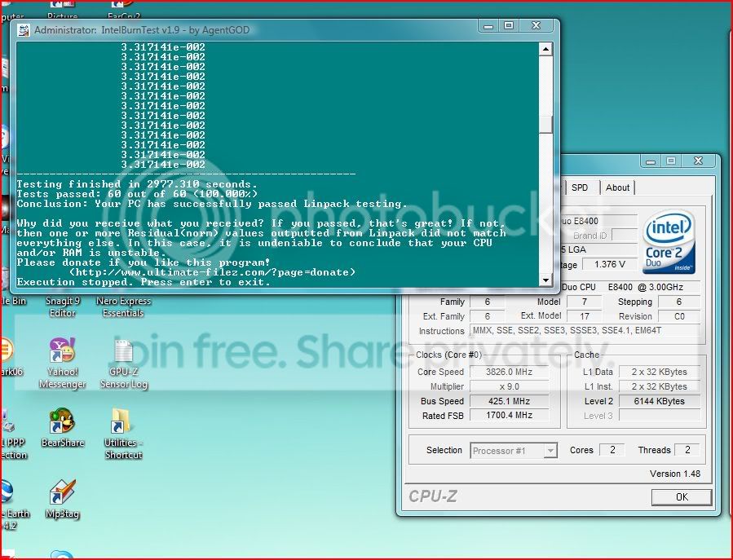Minimize the IntelBurnTest window
This screenshot has width=733, height=560.
pos(488,26)
